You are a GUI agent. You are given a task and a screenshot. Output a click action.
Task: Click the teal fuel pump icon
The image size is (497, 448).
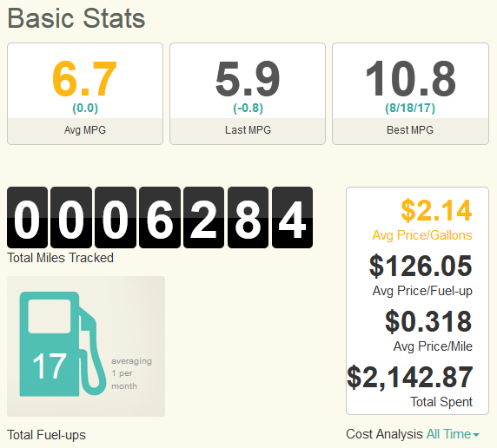[x=63, y=344]
